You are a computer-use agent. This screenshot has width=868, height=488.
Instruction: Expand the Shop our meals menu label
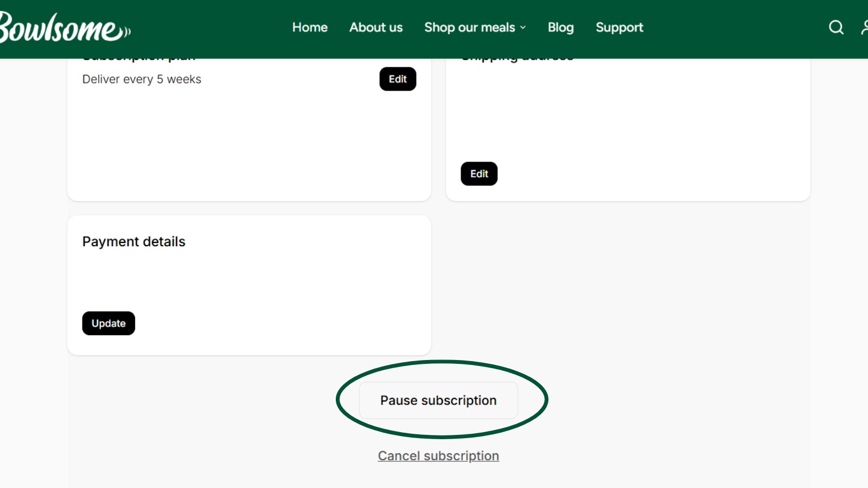tap(469, 27)
